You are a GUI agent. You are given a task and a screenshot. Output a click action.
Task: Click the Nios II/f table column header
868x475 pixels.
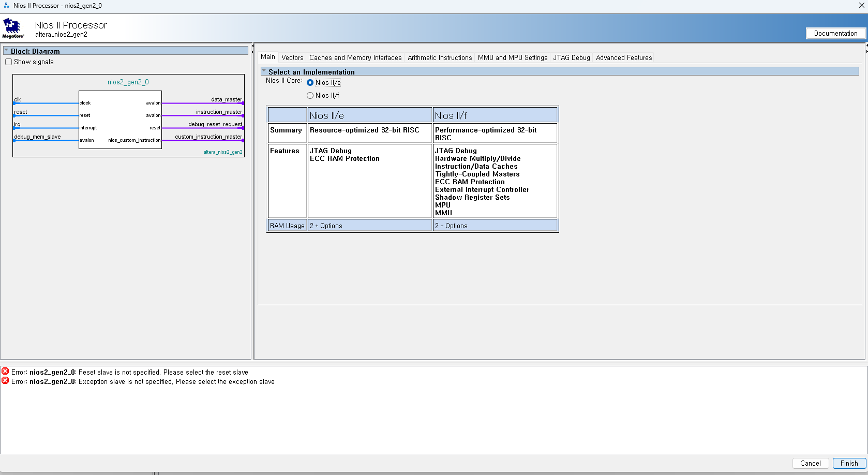click(495, 115)
